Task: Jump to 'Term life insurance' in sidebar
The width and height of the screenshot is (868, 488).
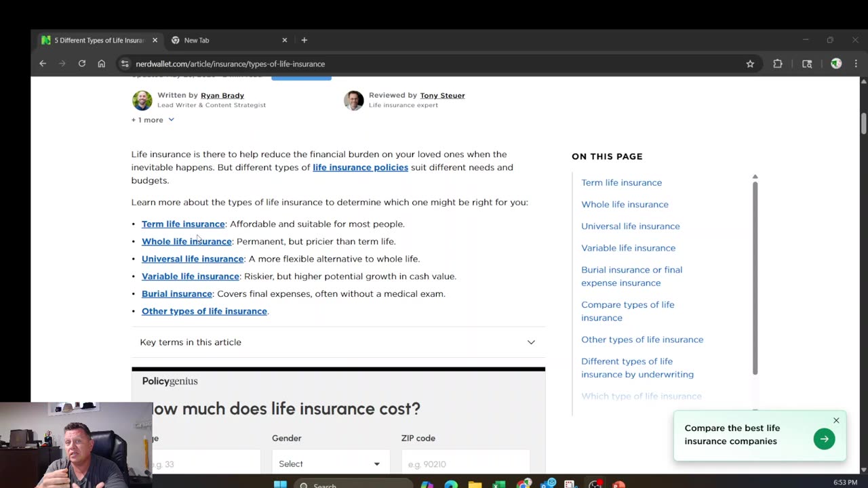Action: (621, 182)
